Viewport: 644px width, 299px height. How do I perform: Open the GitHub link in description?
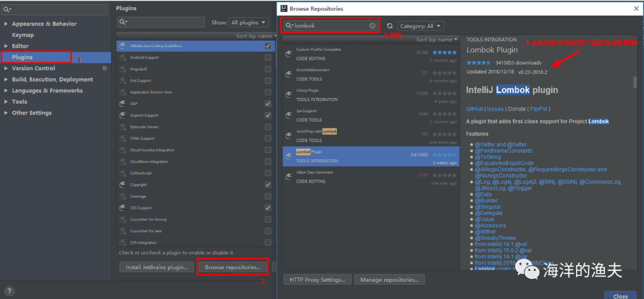(x=475, y=109)
